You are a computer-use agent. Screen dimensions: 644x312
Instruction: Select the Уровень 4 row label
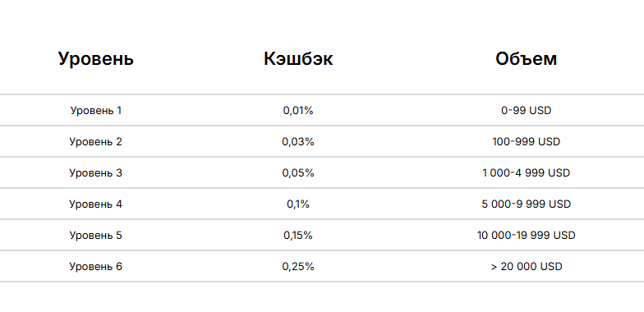pyautogui.click(x=95, y=204)
